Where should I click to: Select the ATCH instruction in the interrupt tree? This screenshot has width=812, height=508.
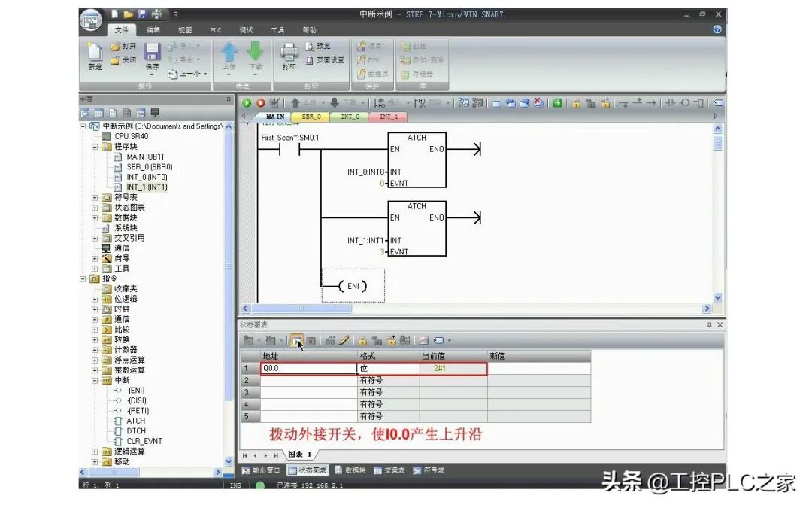tap(135, 420)
